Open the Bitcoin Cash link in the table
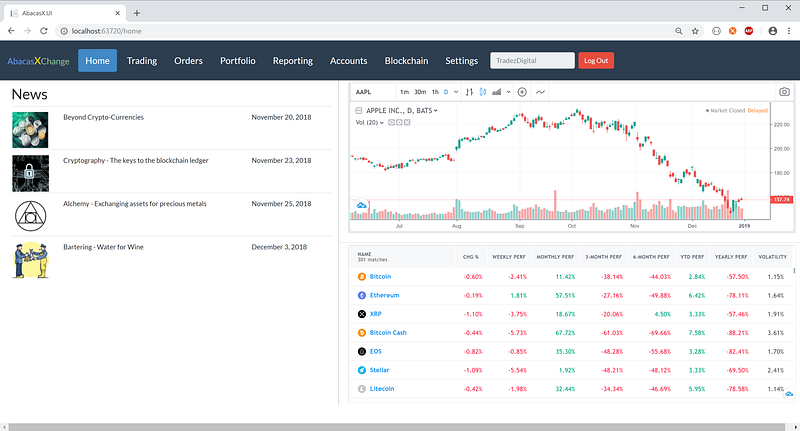Screen dimensions: 800x431 [x=388, y=333]
